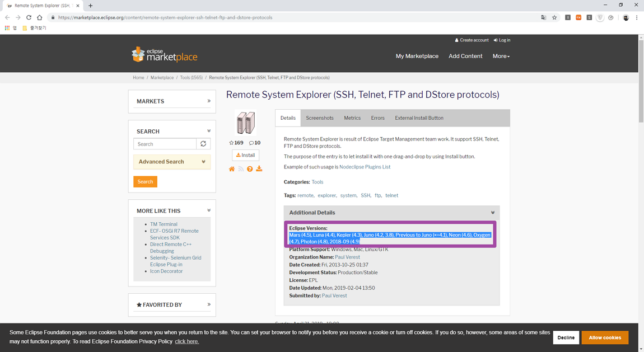
Task: Click the round gray extension icon beside shield
Action: point(611,18)
